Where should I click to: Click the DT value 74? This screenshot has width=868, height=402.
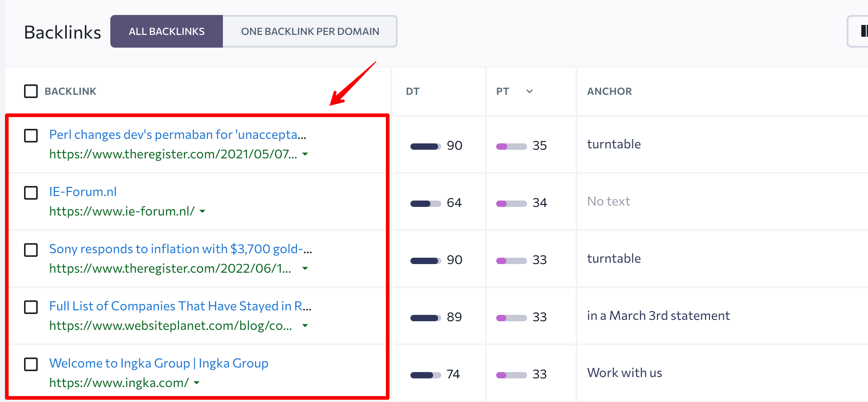coord(454,374)
